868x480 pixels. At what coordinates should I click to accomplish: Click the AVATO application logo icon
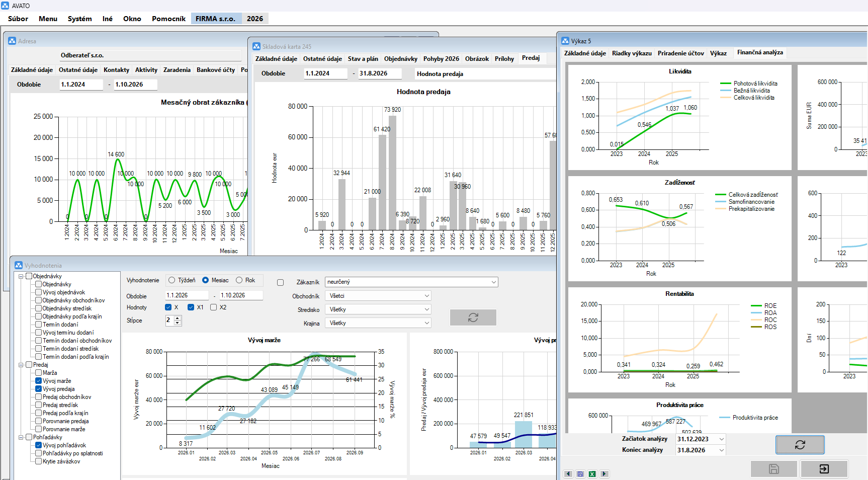pos(5,6)
